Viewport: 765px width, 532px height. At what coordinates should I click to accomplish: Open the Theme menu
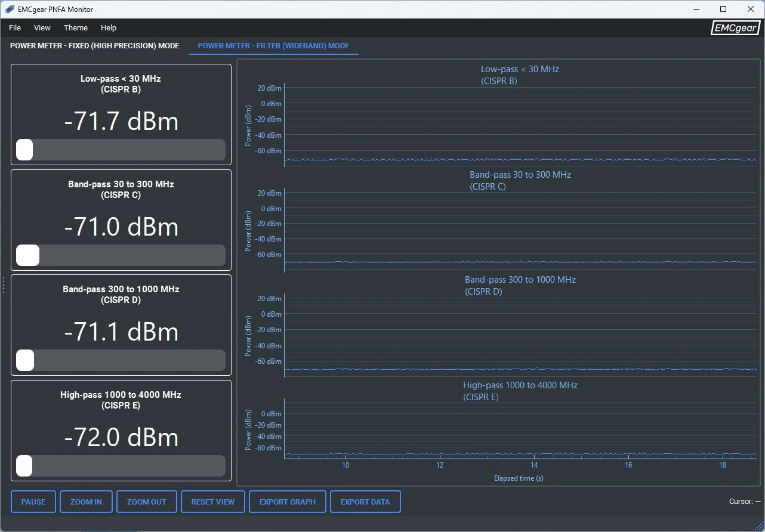(76, 28)
